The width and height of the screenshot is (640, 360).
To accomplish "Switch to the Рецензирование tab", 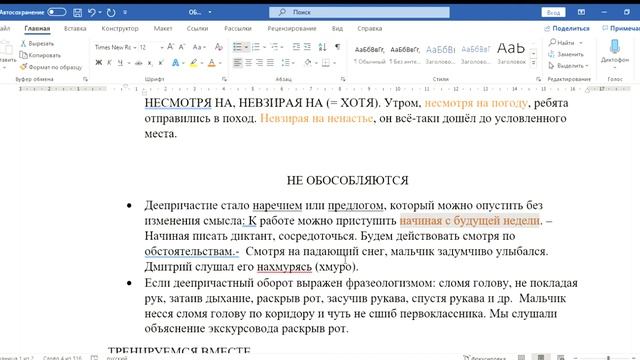I will tap(292, 28).
